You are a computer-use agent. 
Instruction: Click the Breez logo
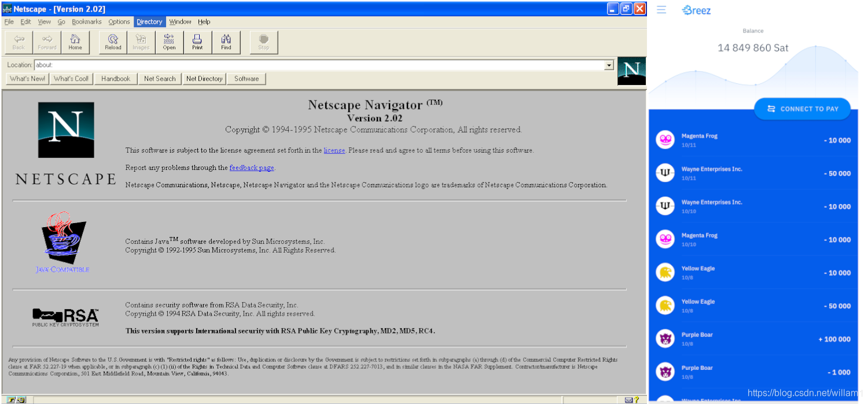click(696, 10)
